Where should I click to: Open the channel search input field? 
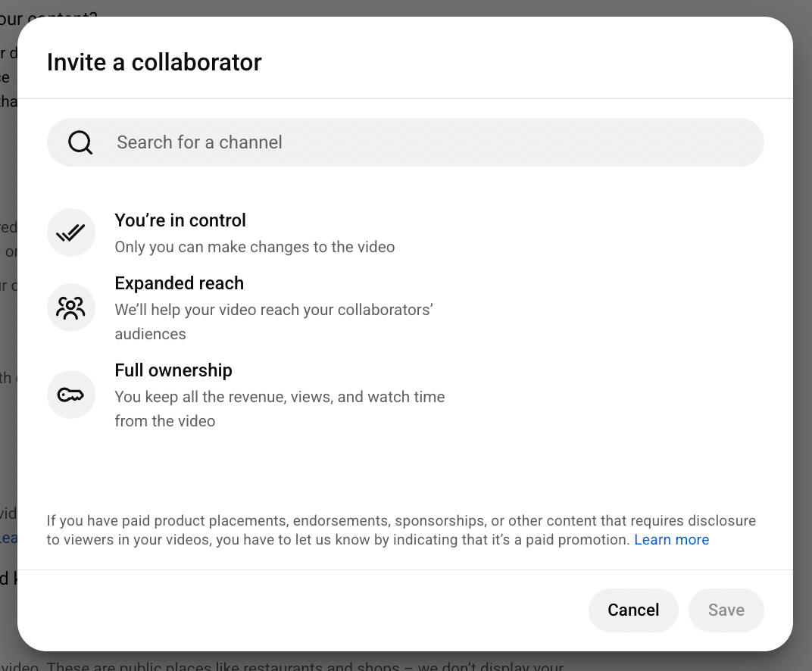(x=405, y=142)
